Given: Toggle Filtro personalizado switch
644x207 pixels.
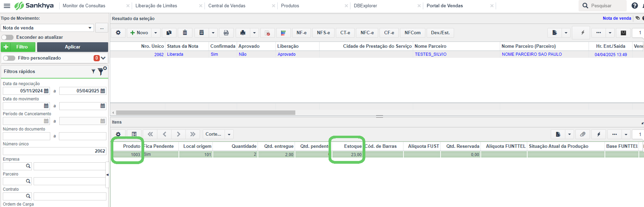Looking at the screenshot, I should [x=9, y=58].
